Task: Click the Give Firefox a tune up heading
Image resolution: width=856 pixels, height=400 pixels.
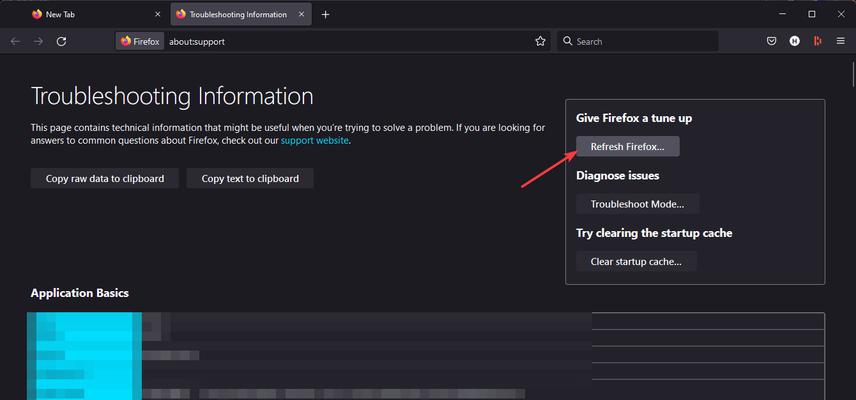Action: pyautogui.click(x=634, y=118)
